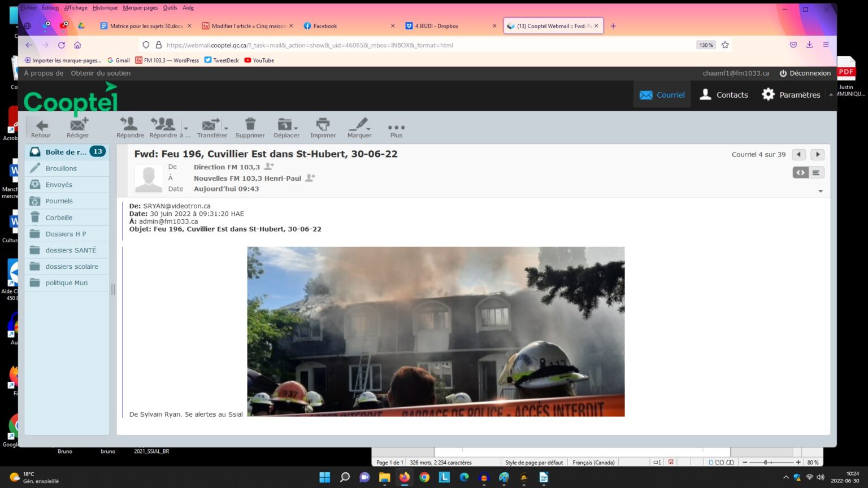
Task: Expand the Répondre à tous options arrow
Action: point(186,128)
